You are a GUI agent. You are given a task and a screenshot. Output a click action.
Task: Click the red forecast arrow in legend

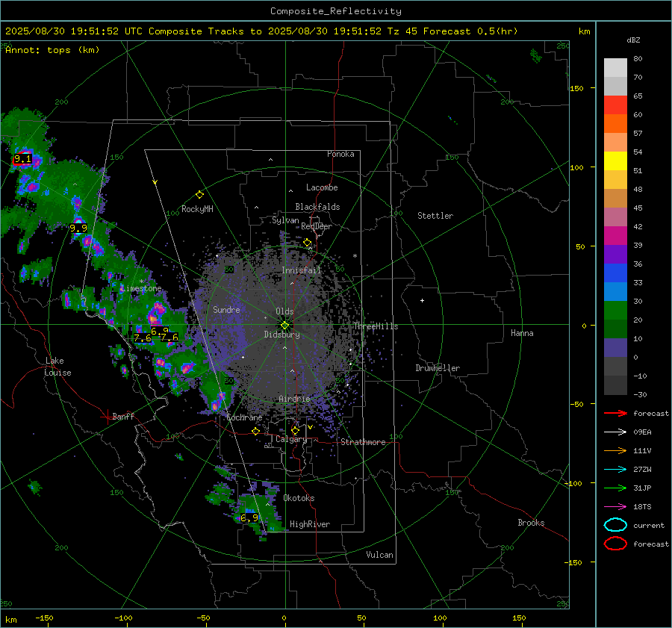coord(615,413)
